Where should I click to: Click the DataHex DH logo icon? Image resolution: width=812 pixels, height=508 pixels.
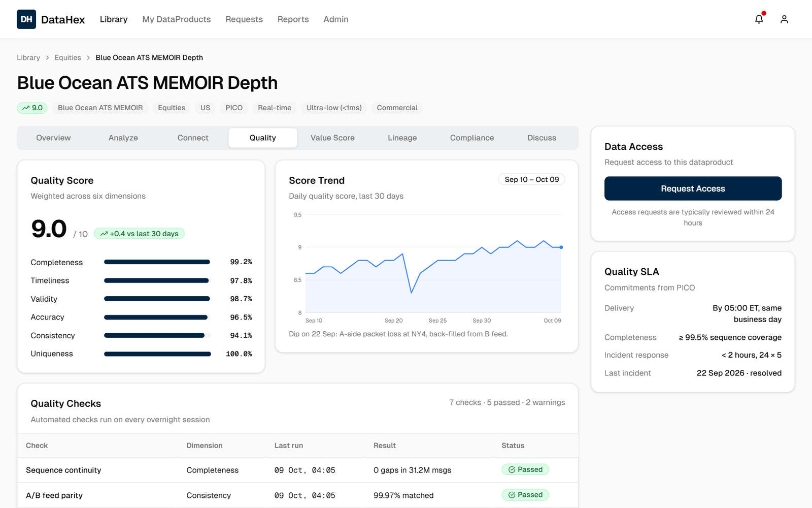tap(26, 19)
